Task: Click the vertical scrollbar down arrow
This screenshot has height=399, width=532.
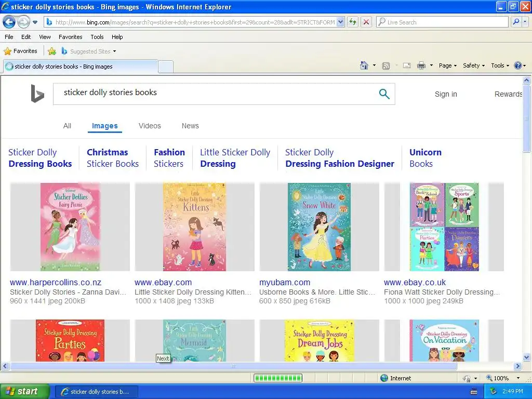Action: click(x=527, y=357)
